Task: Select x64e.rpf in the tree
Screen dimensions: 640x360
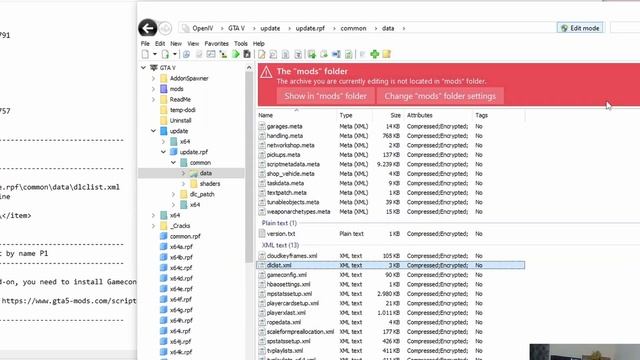Action: click(181, 289)
